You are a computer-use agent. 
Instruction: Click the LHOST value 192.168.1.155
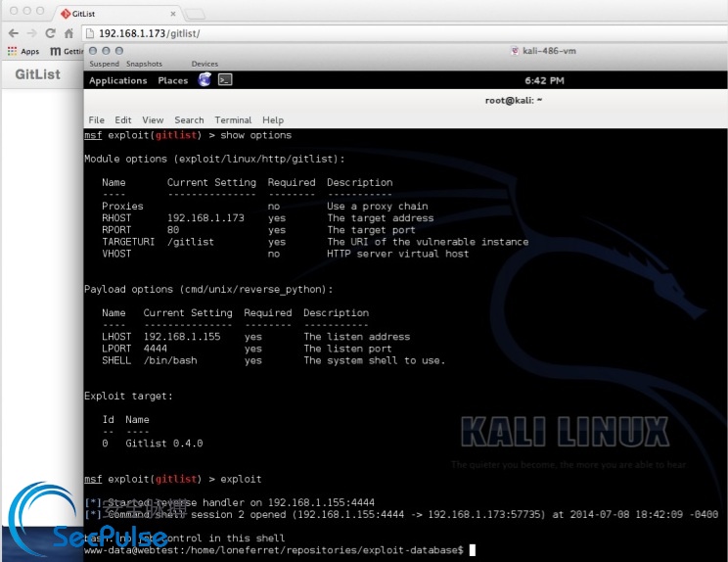coord(182,336)
